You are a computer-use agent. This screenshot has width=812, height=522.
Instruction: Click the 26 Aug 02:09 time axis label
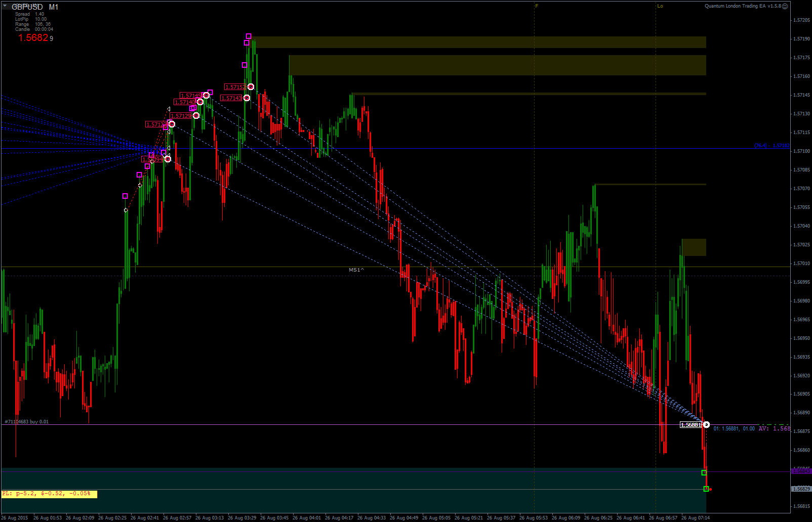tap(80, 518)
